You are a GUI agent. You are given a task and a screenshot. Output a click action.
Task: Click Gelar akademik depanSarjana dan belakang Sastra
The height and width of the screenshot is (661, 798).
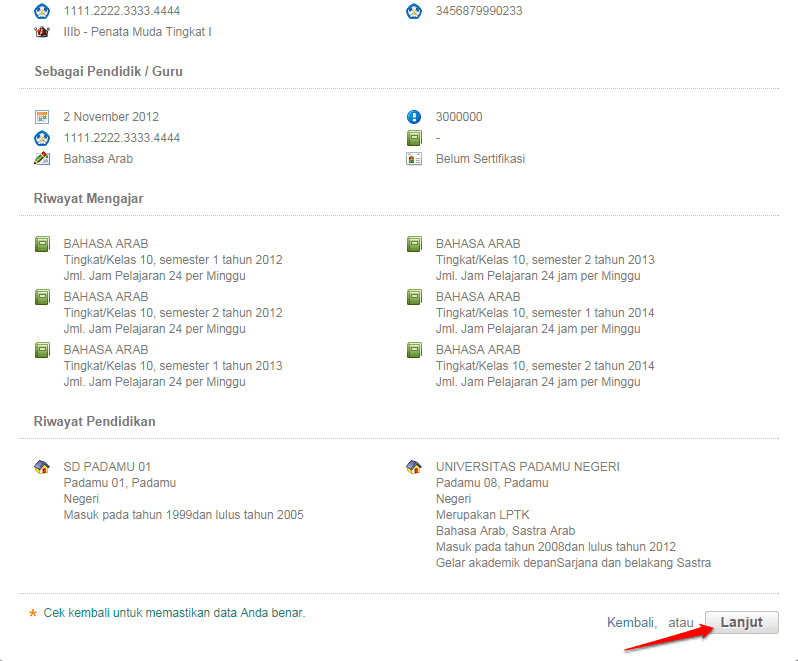point(573,563)
